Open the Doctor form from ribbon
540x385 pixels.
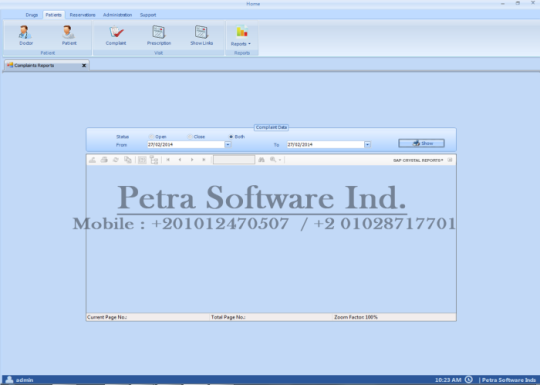[25, 35]
